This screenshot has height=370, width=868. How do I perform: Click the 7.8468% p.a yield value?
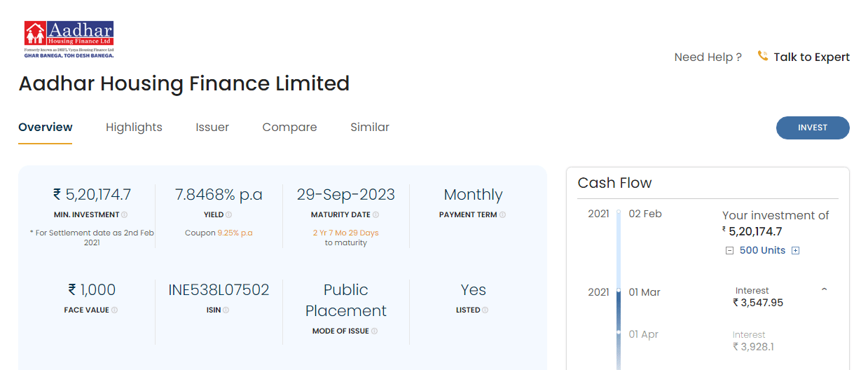click(x=219, y=194)
